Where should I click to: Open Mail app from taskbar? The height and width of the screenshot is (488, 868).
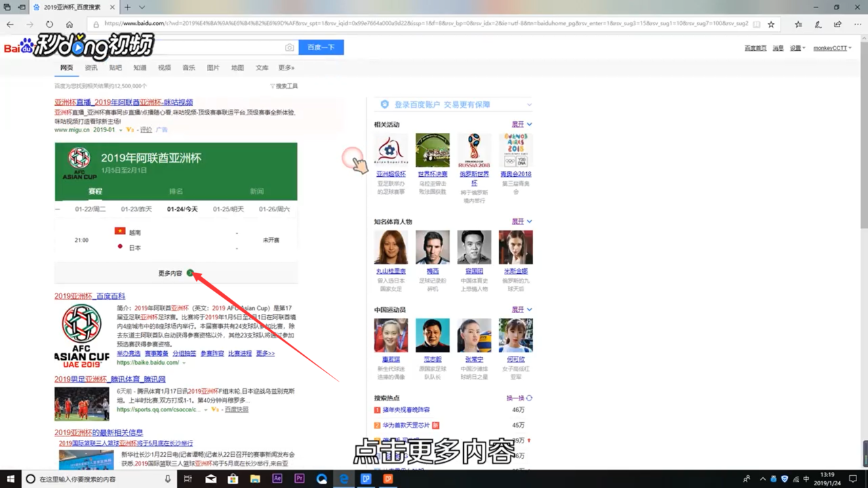pos(211,479)
